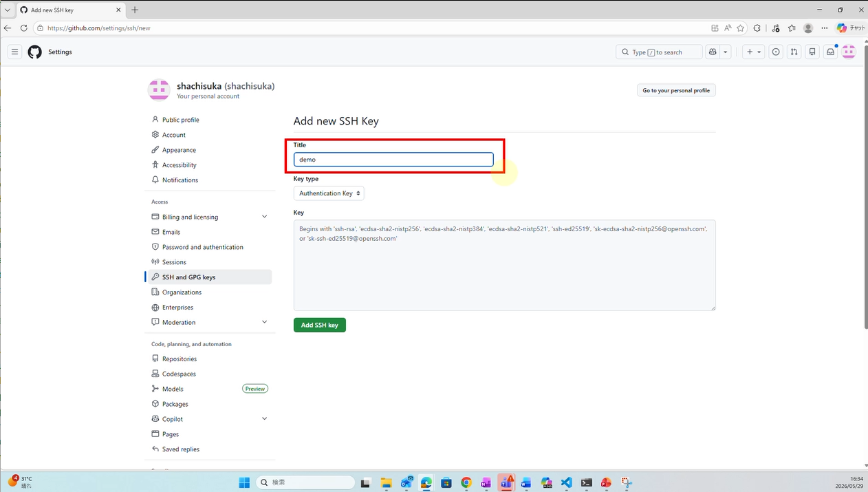Open Visual Studio Code from the taskbar

(x=566, y=483)
